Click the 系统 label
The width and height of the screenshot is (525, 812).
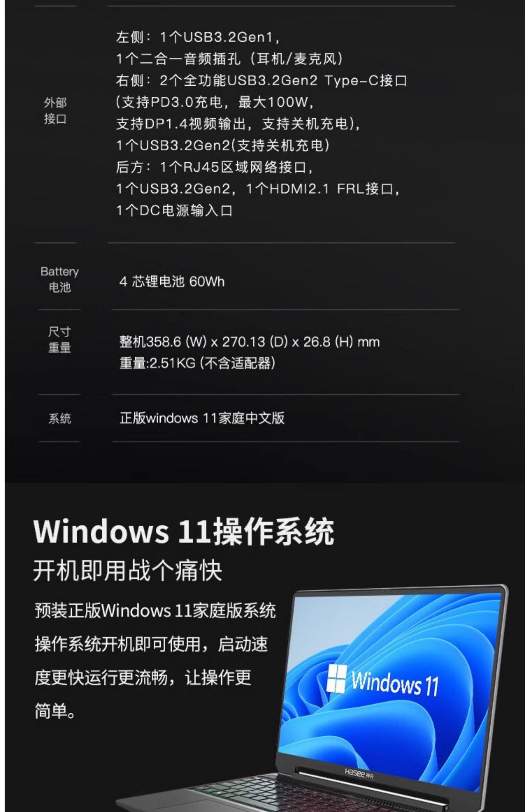59,418
